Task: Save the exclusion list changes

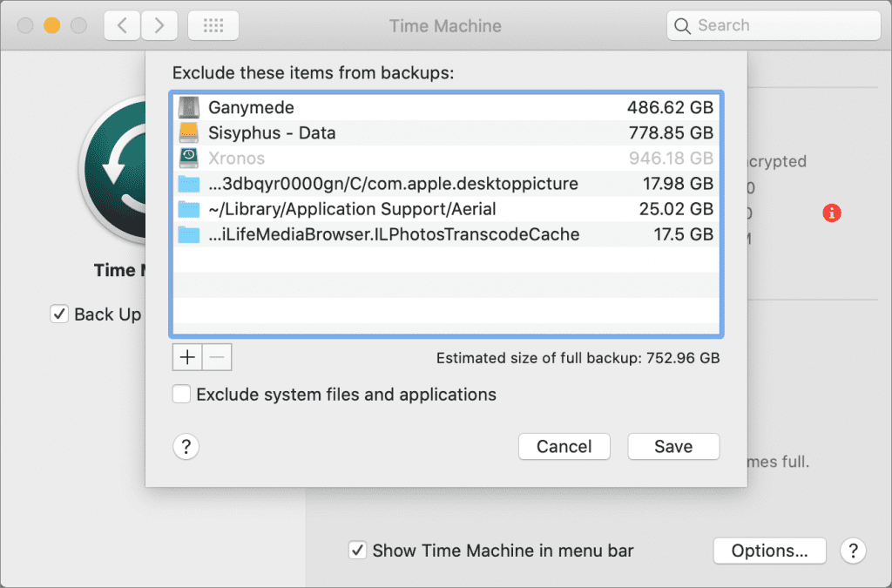Action: pos(672,446)
